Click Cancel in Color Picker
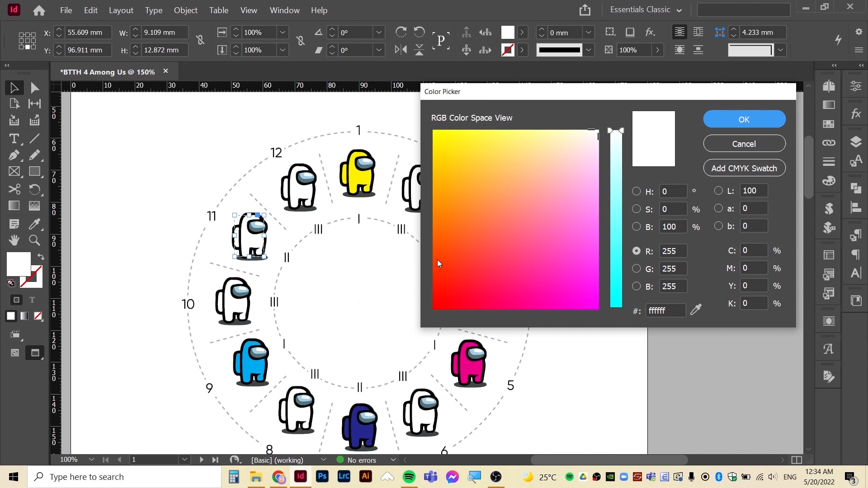This screenshot has width=868, height=488. [x=744, y=144]
